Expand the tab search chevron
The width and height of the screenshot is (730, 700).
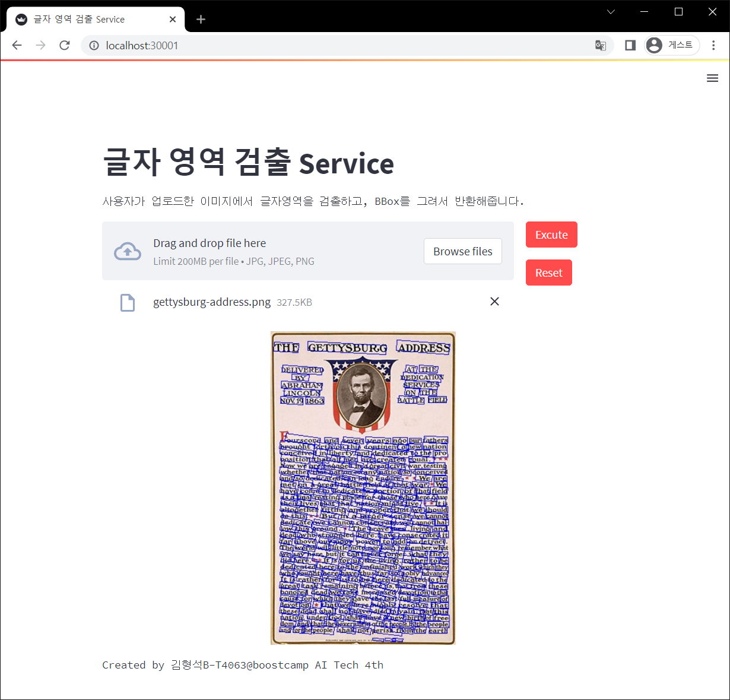click(x=611, y=12)
